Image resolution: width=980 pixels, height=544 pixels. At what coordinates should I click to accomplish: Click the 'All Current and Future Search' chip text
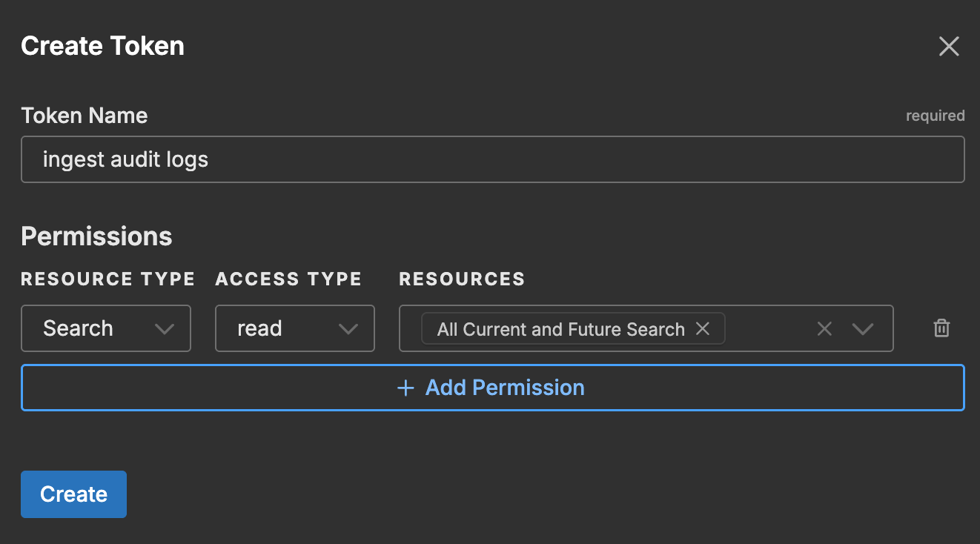(x=560, y=329)
